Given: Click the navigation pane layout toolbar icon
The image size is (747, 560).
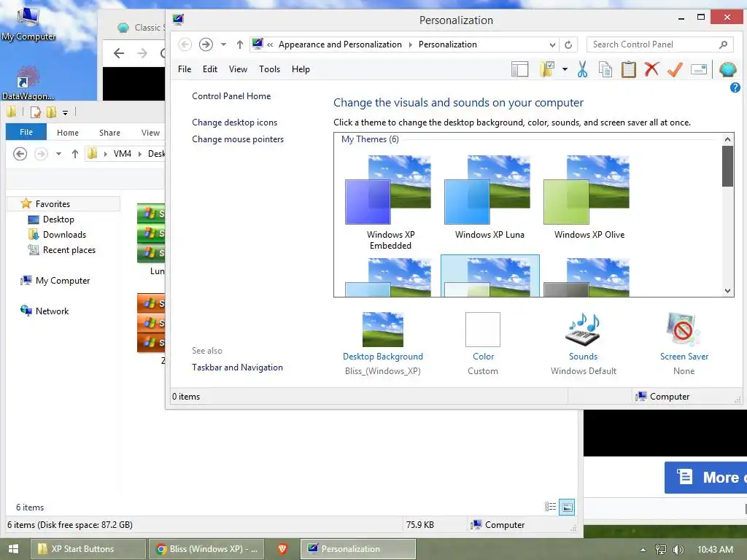Looking at the screenshot, I should (x=519, y=69).
